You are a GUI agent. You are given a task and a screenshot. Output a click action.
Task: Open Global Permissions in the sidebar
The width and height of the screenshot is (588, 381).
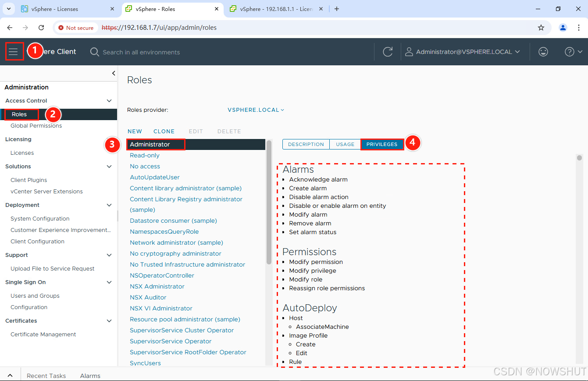tap(36, 126)
